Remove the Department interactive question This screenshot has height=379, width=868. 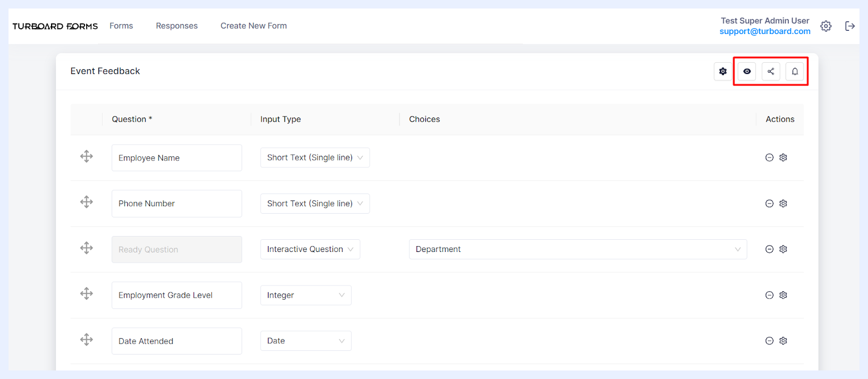coord(769,249)
